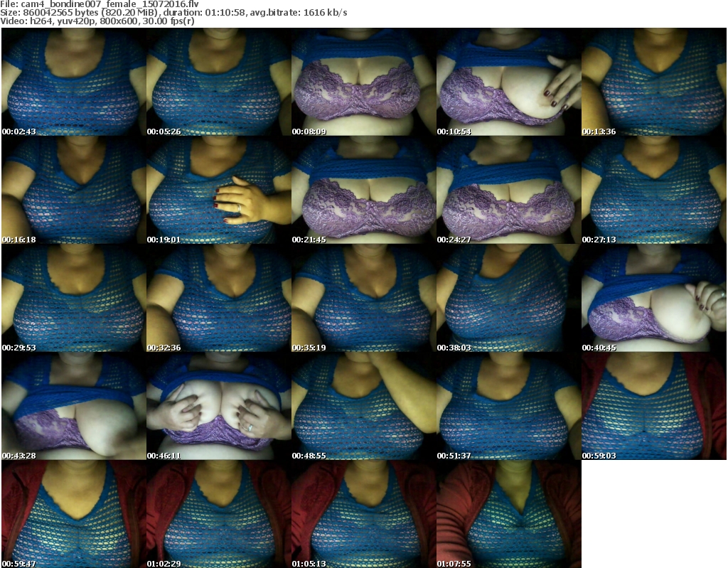Click the file name header line
Screen dimensions: 728x568
tap(100, 4)
